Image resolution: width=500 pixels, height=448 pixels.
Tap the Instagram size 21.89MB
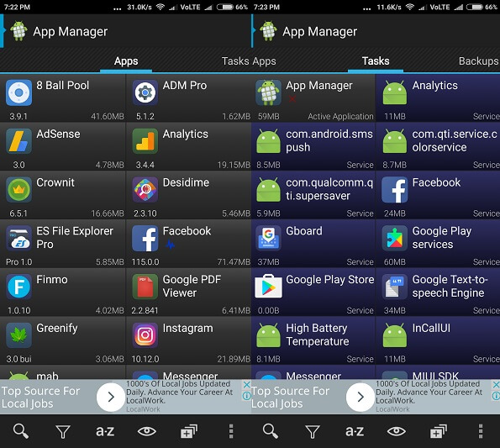234,359
